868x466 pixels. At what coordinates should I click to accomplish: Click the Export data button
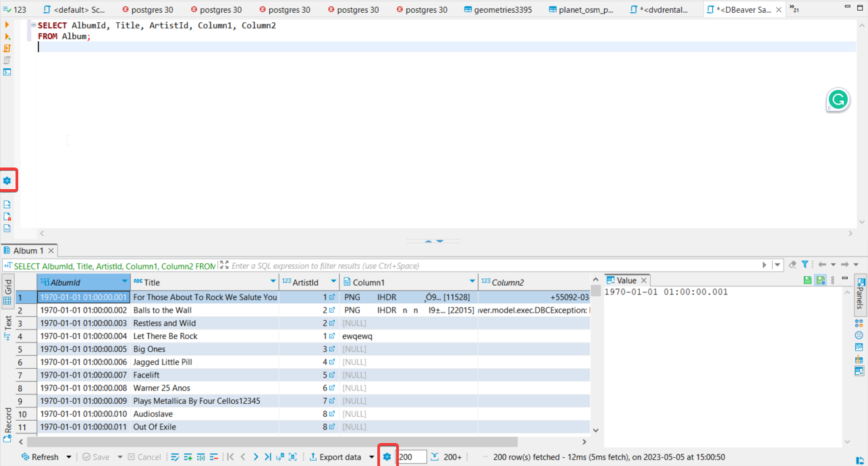point(335,457)
